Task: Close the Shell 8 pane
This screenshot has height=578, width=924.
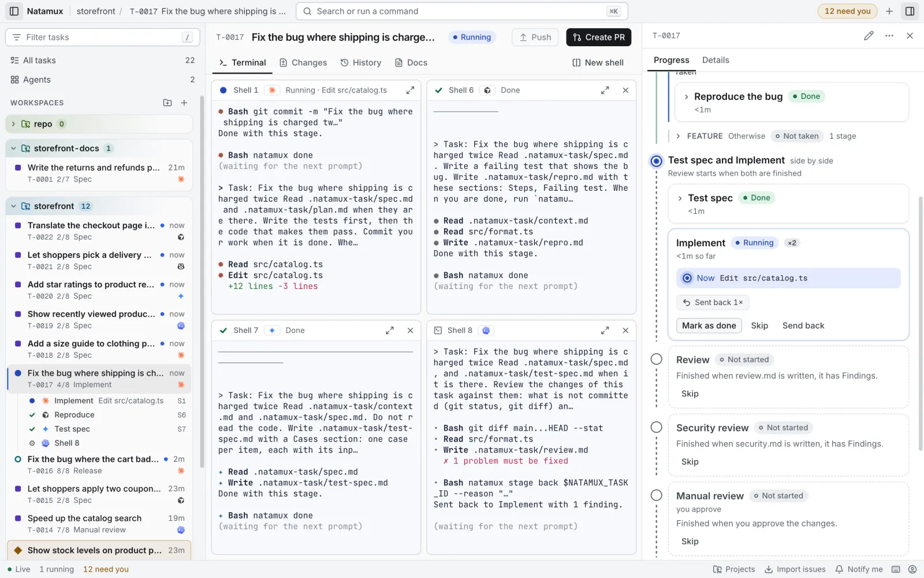Action: tap(625, 331)
